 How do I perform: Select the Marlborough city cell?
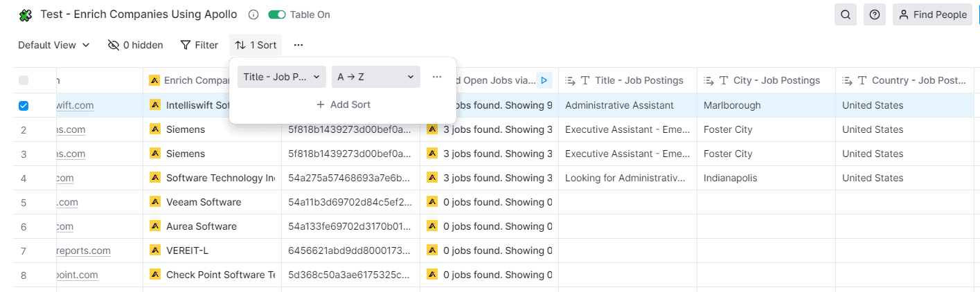pyautogui.click(x=766, y=105)
